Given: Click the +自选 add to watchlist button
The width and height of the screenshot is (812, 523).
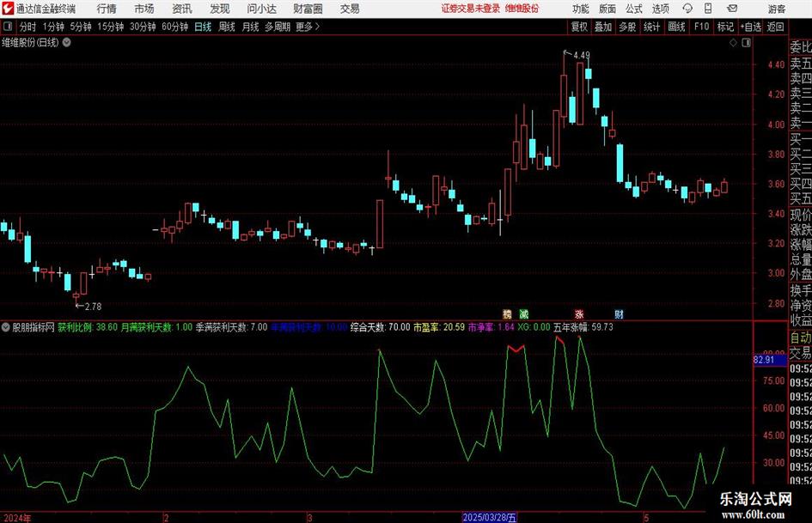Looking at the screenshot, I should (751, 27).
